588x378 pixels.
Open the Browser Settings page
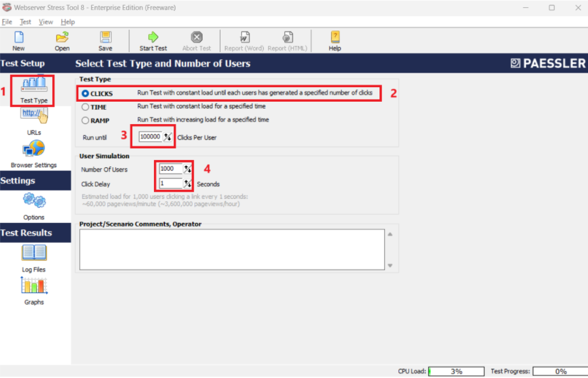click(x=34, y=154)
